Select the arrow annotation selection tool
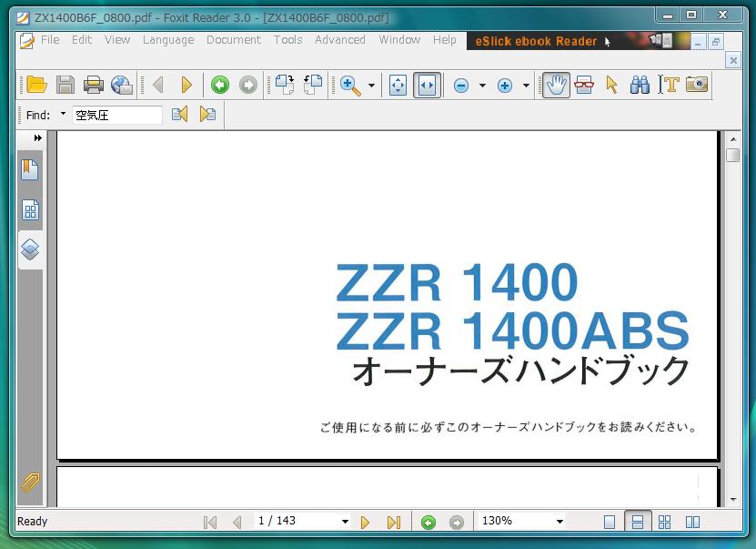 [611, 85]
